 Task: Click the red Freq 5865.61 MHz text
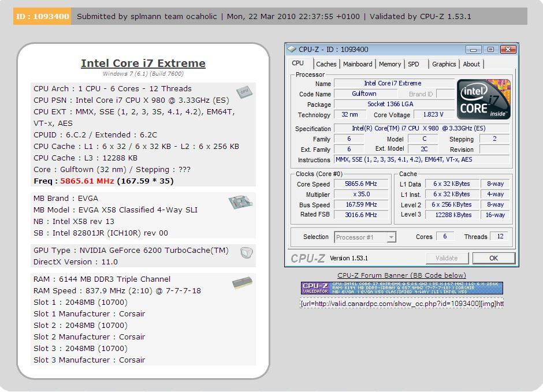[x=87, y=181]
